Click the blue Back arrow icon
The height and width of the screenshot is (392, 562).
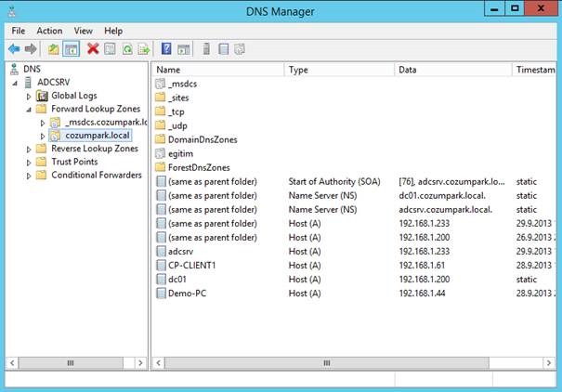point(14,48)
